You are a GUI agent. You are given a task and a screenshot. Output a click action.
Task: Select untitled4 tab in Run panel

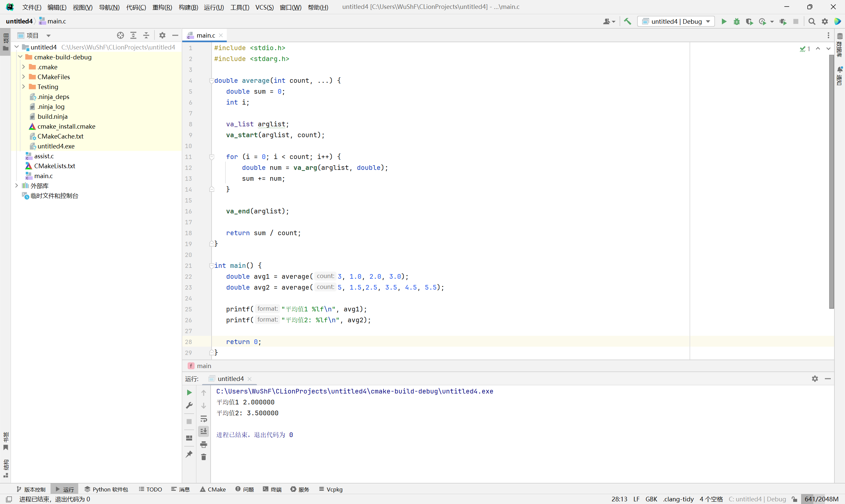230,379
